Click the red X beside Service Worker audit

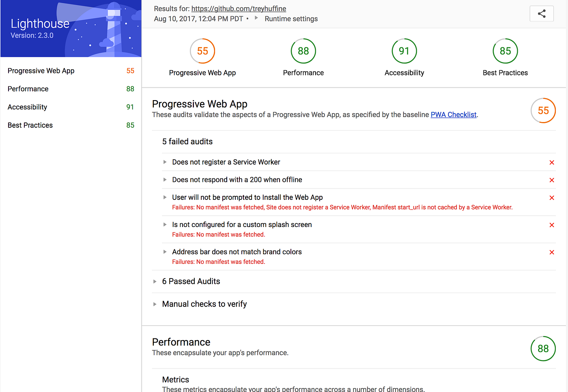(x=552, y=162)
